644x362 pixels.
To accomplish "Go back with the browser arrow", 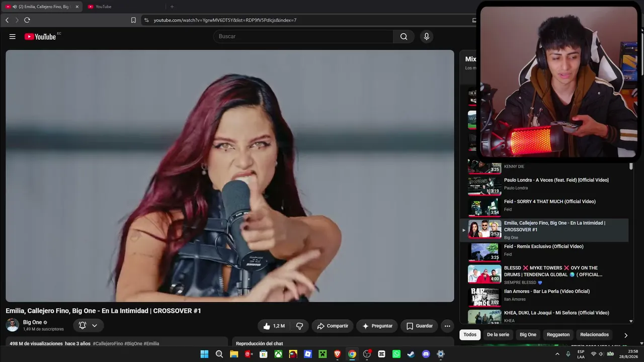I will coord(7,20).
